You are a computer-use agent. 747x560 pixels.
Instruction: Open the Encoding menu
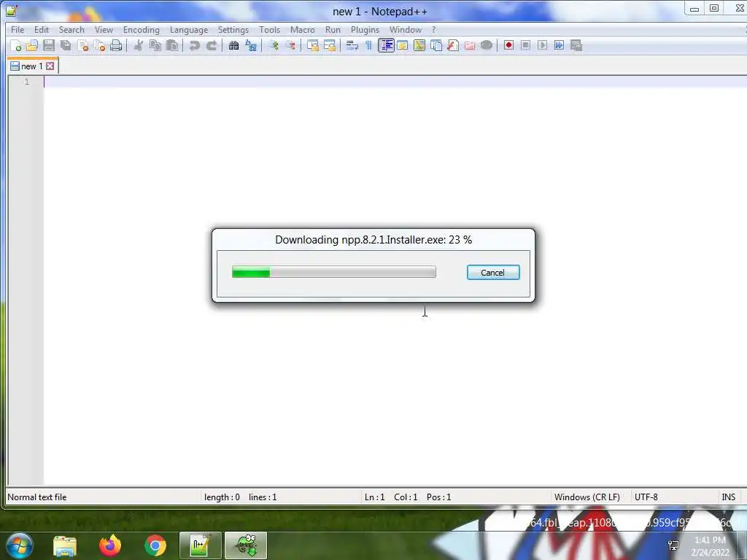pyautogui.click(x=141, y=29)
